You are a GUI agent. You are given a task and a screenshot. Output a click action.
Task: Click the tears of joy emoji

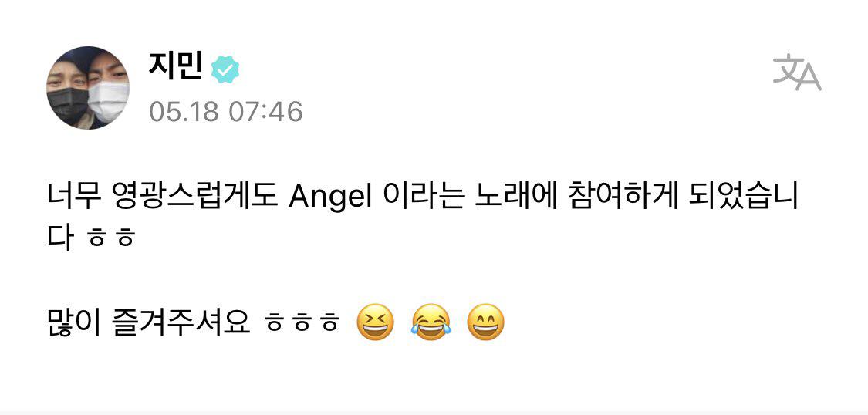coord(431,322)
